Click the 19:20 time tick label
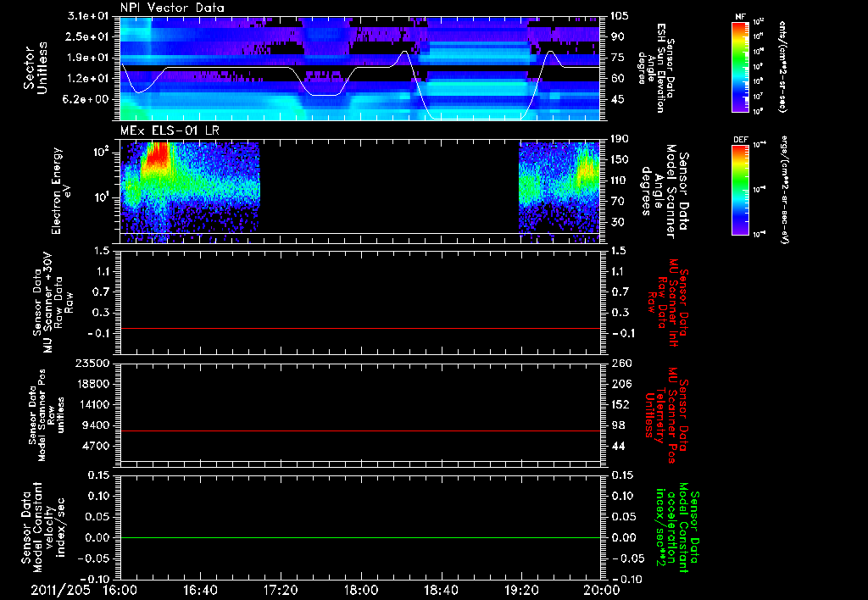This screenshot has width=868, height=600. click(521, 590)
